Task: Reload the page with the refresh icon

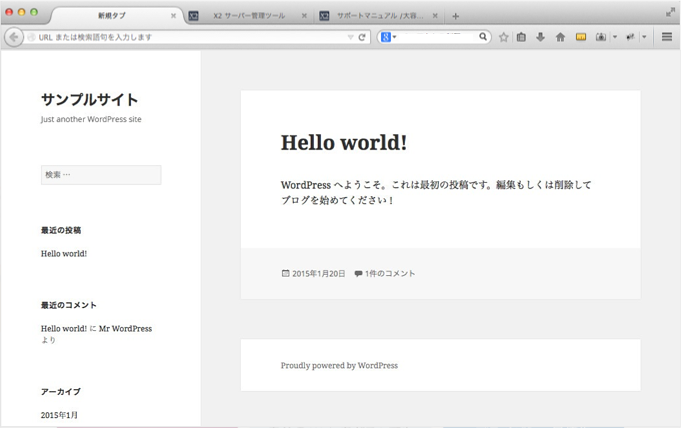Action: pos(362,37)
